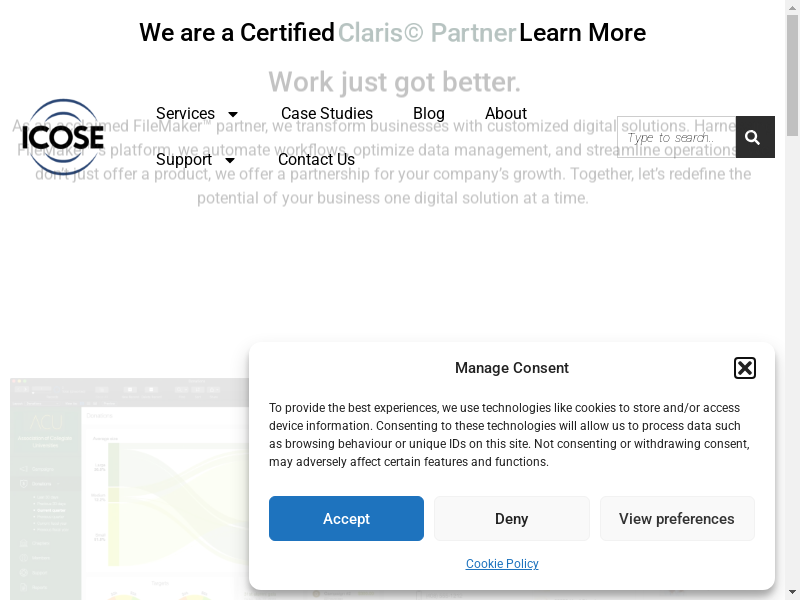Open the Support menu item
Image resolution: width=800 pixels, height=600 pixels.
pos(184,160)
